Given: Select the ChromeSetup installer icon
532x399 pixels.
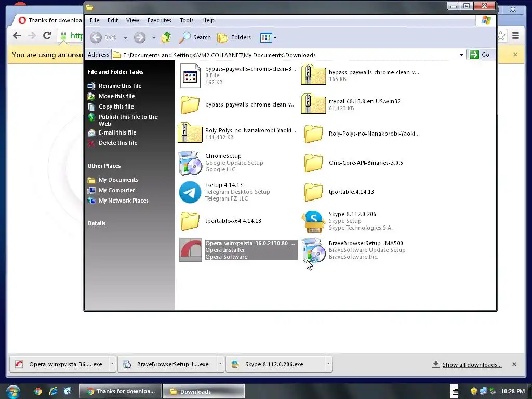Looking at the screenshot, I should (x=190, y=163).
